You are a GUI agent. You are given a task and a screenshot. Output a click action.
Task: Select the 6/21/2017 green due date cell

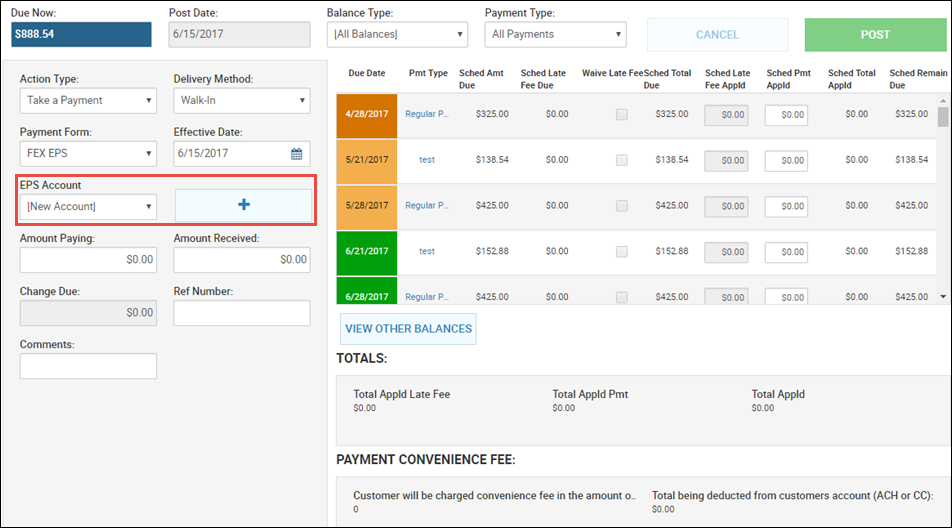pyautogui.click(x=367, y=252)
